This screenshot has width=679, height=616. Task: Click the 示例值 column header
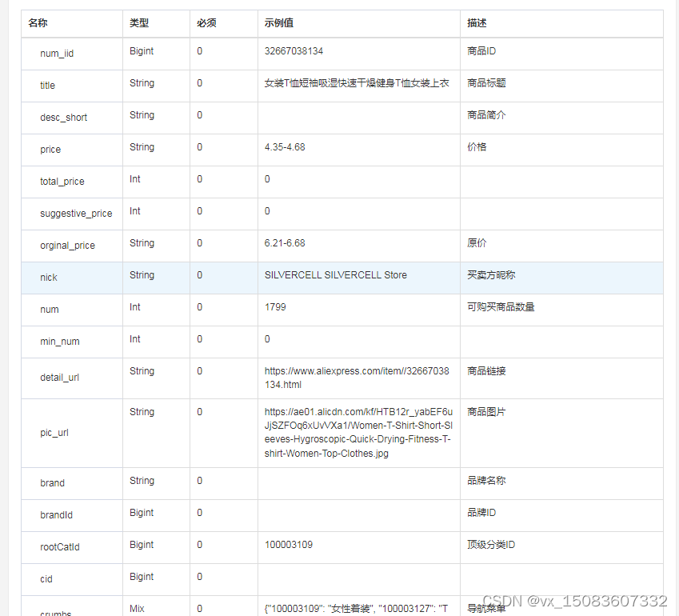[278, 22]
